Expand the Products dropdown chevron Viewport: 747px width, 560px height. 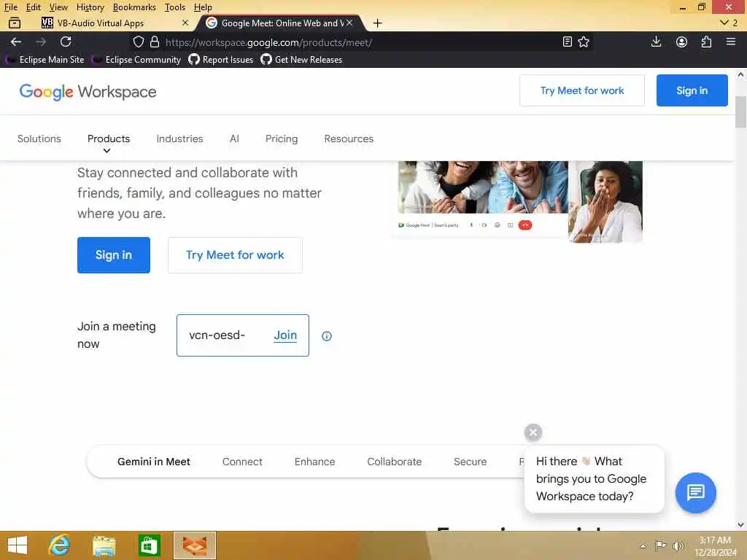coord(107,150)
